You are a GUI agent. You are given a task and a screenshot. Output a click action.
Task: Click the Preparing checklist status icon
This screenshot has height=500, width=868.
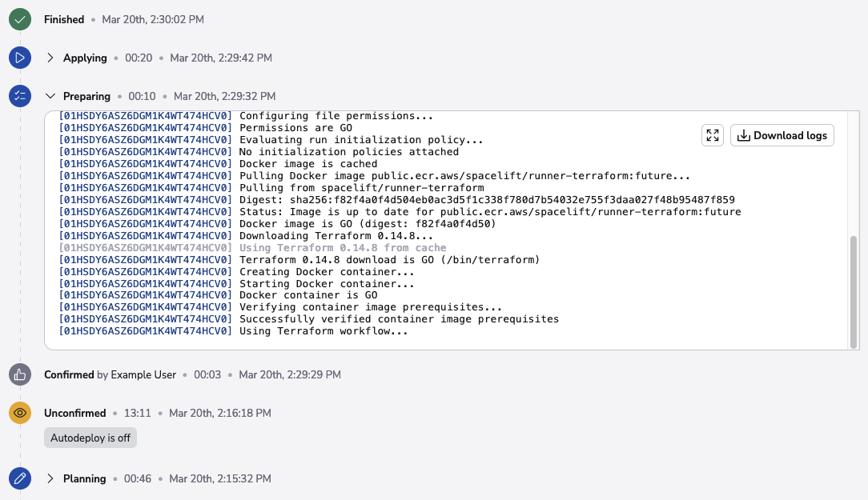pos(20,96)
